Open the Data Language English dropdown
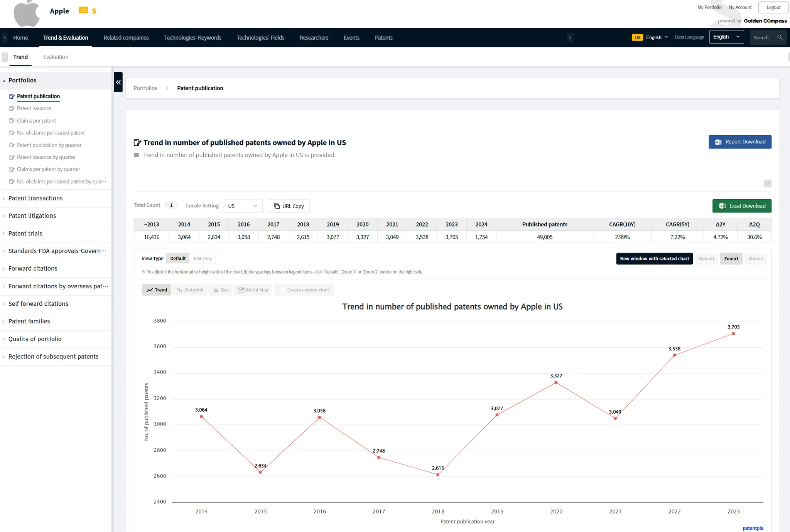 [x=726, y=37]
